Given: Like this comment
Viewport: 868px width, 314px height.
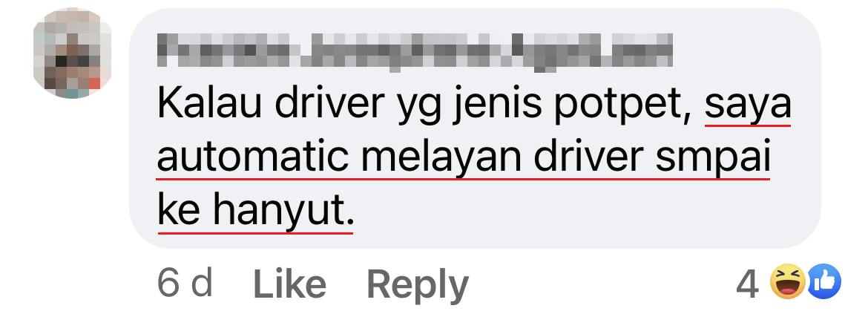Looking at the screenshot, I should [x=289, y=284].
